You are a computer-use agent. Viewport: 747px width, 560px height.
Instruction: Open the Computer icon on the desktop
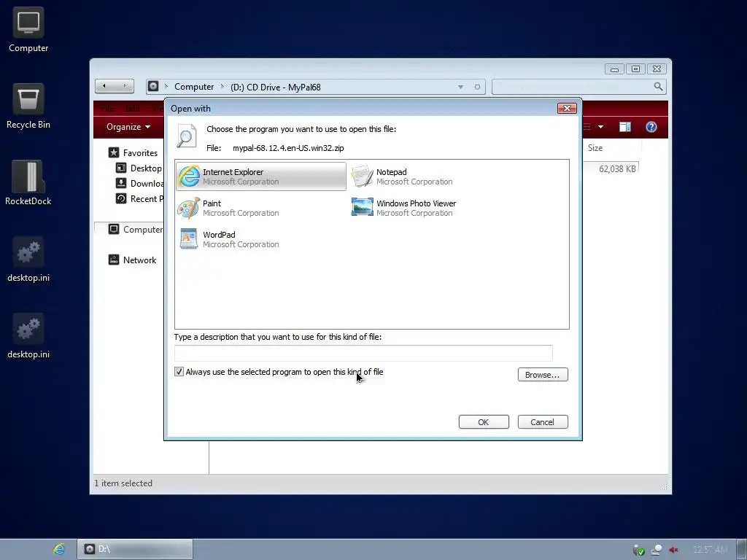[x=28, y=29]
